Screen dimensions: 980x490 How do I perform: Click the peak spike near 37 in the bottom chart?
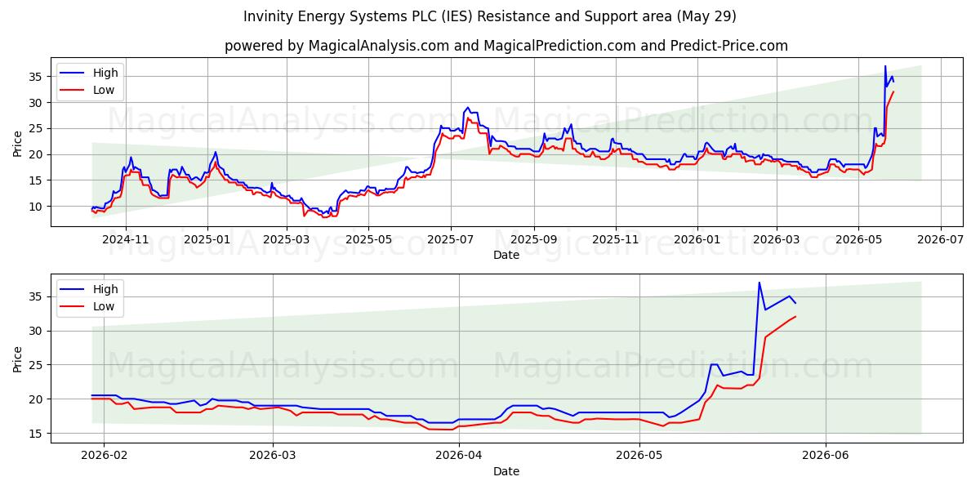click(x=759, y=283)
